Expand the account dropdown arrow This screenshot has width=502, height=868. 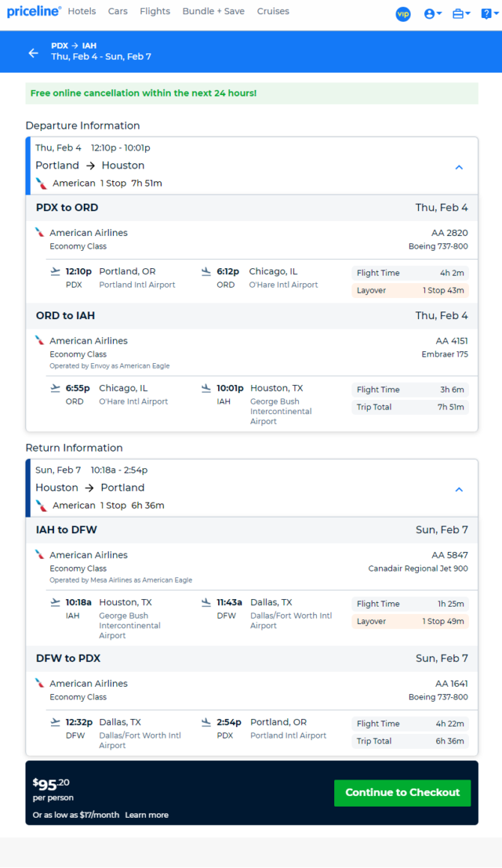(439, 13)
